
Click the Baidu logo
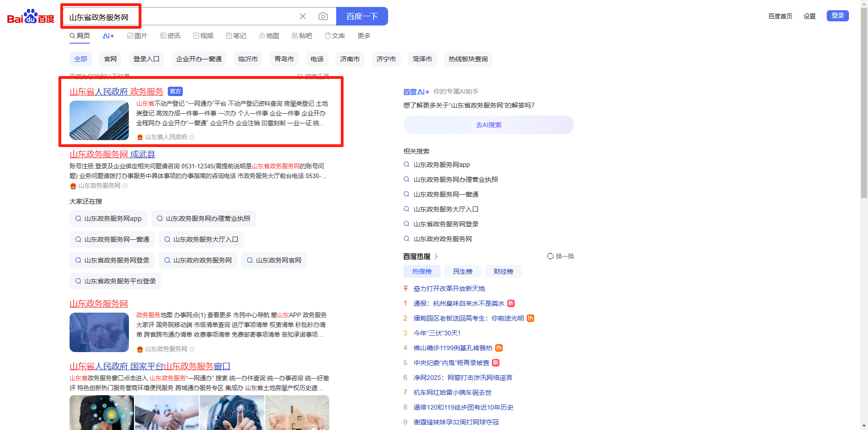(x=31, y=17)
